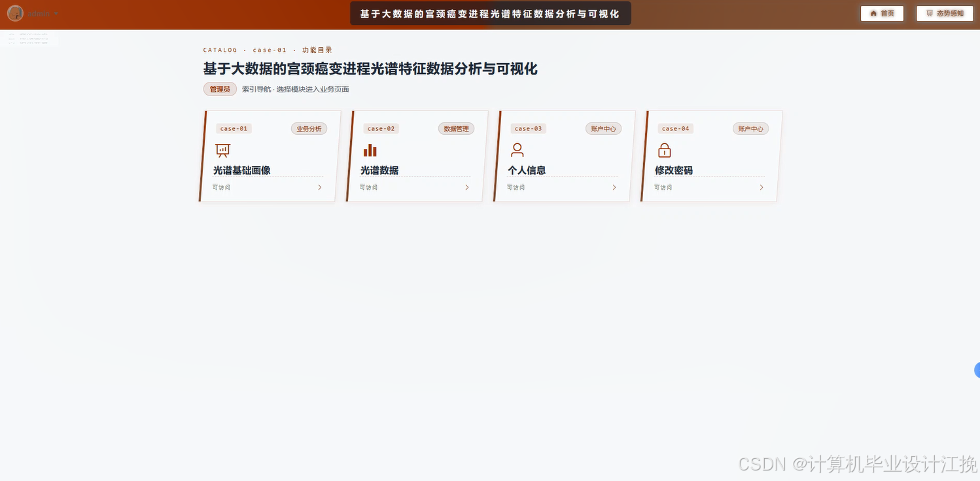Screen dimensions: 980x481
Task: Click the CATALOG breadcrumb text
Action: [220, 50]
